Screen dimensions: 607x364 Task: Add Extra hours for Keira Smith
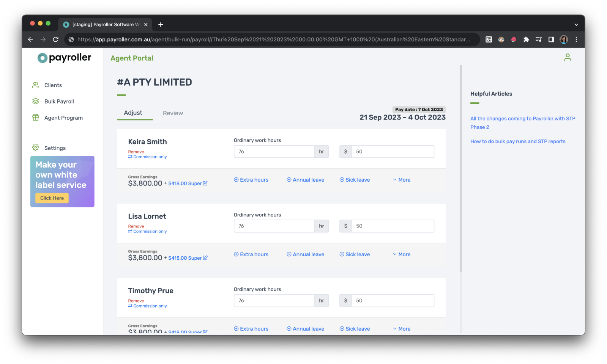pos(251,180)
